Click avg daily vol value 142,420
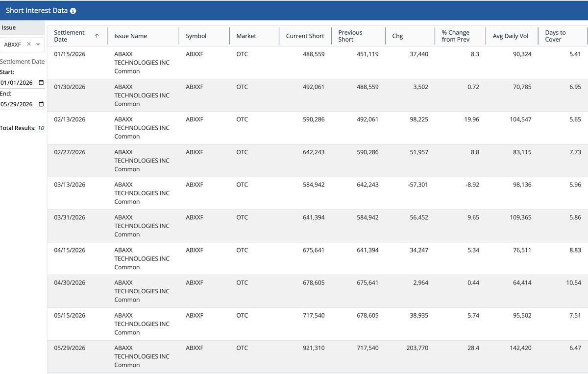The width and height of the screenshot is (588, 374). 520,348
